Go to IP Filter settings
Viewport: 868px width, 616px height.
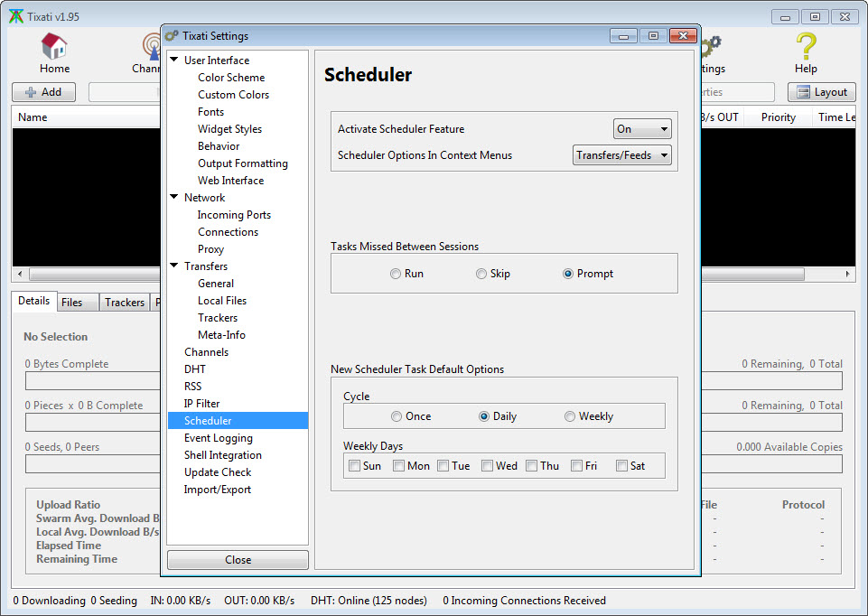tap(202, 404)
